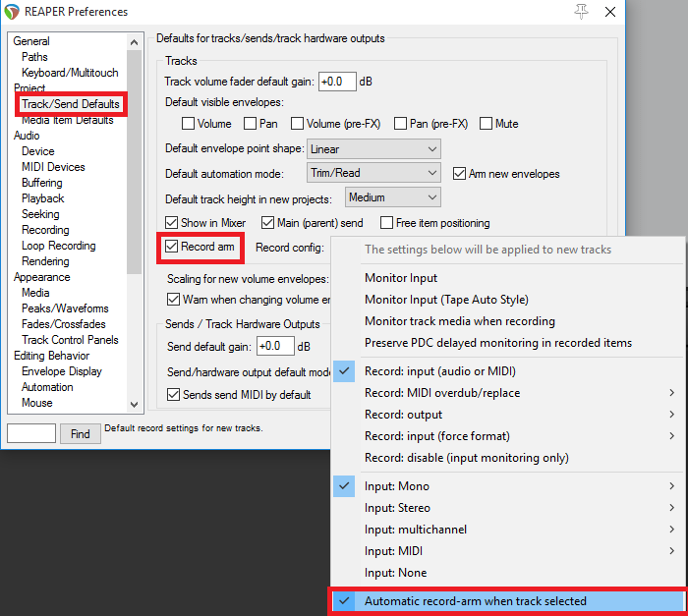
Task: Open the Buffering preferences page
Action: click(x=41, y=183)
